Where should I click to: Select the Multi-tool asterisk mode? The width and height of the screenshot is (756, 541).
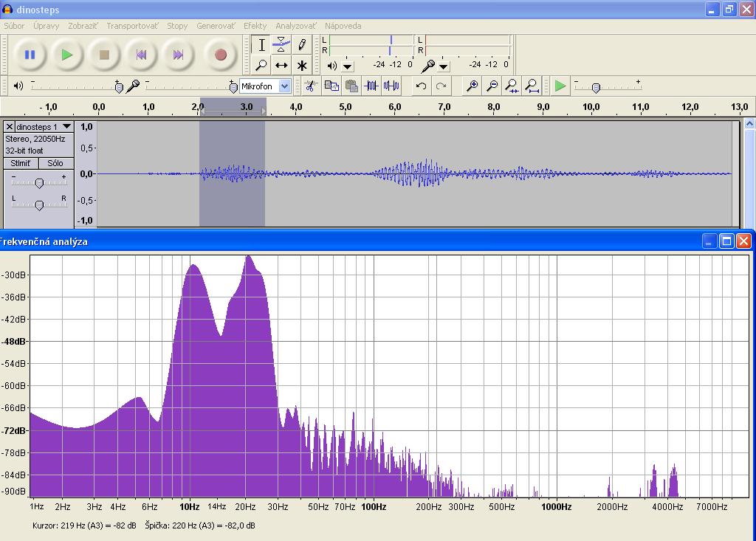(302, 65)
